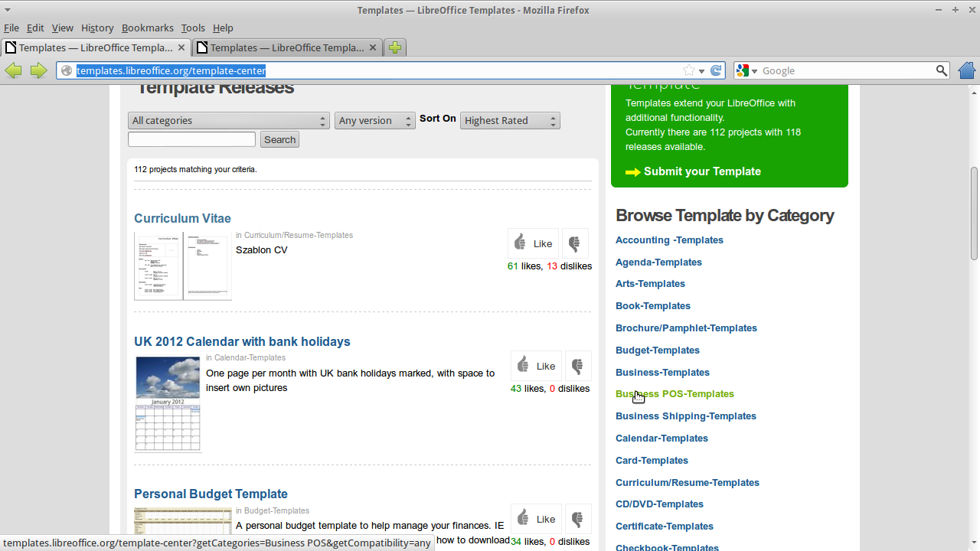Focus the Google search box

846,70
